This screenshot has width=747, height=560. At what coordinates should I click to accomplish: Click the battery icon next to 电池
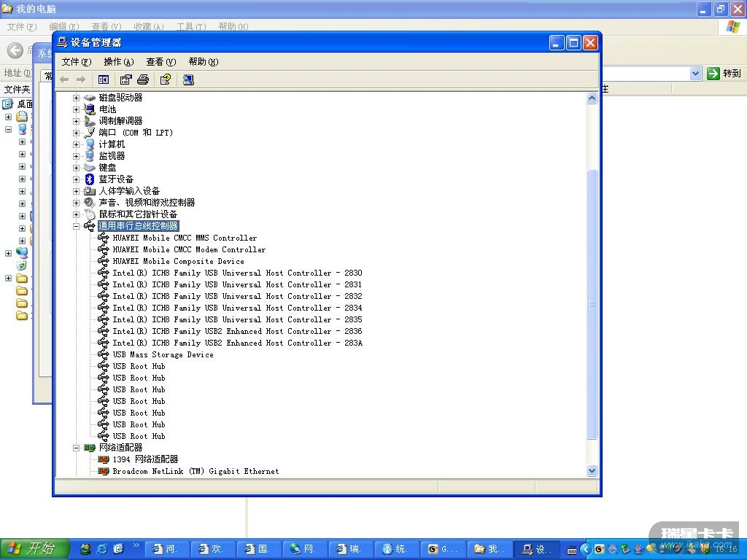pos(90,109)
